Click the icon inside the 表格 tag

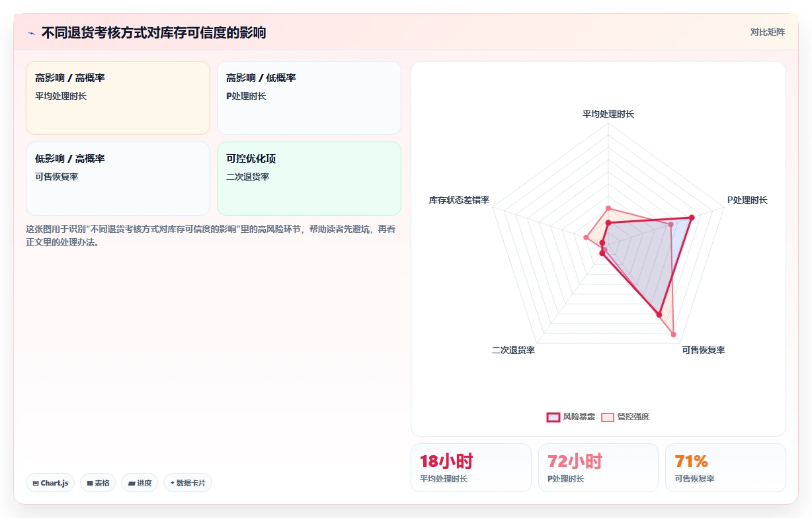pos(90,484)
